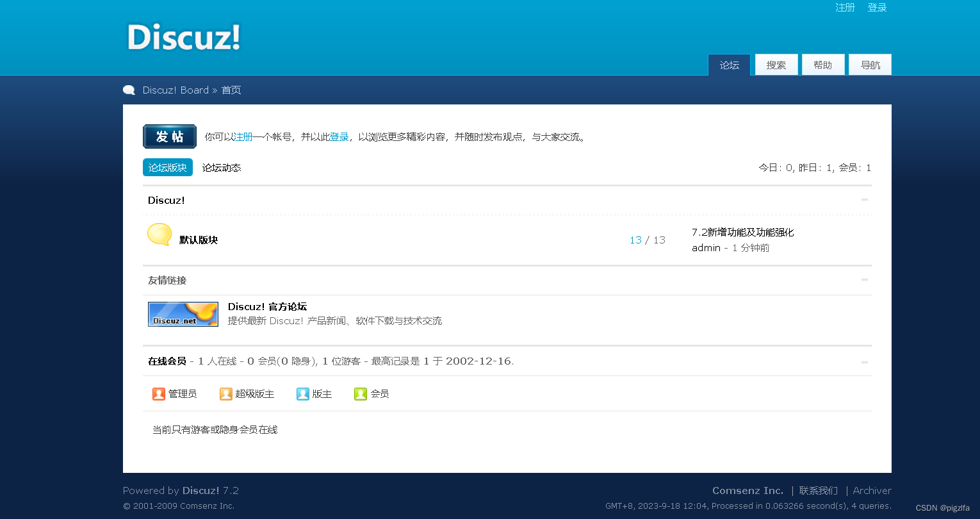
Task: Collapse the 友情链接 section
Action: [865, 281]
